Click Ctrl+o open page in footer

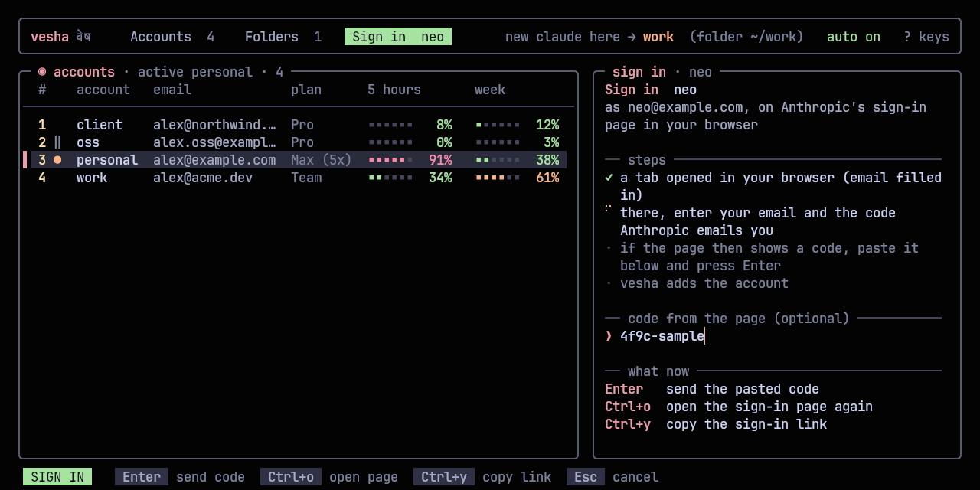(329, 477)
